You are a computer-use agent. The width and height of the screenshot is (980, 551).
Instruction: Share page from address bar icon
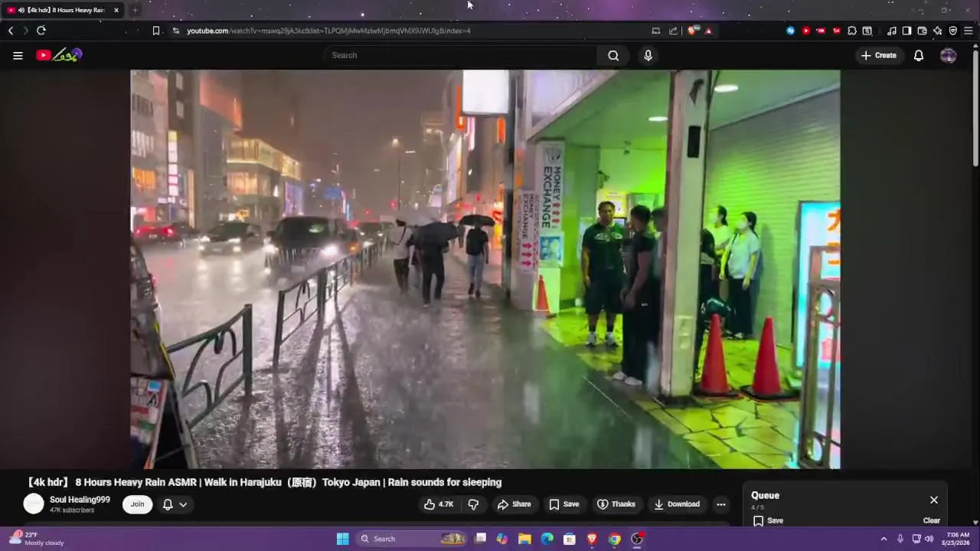pyautogui.click(x=673, y=31)
